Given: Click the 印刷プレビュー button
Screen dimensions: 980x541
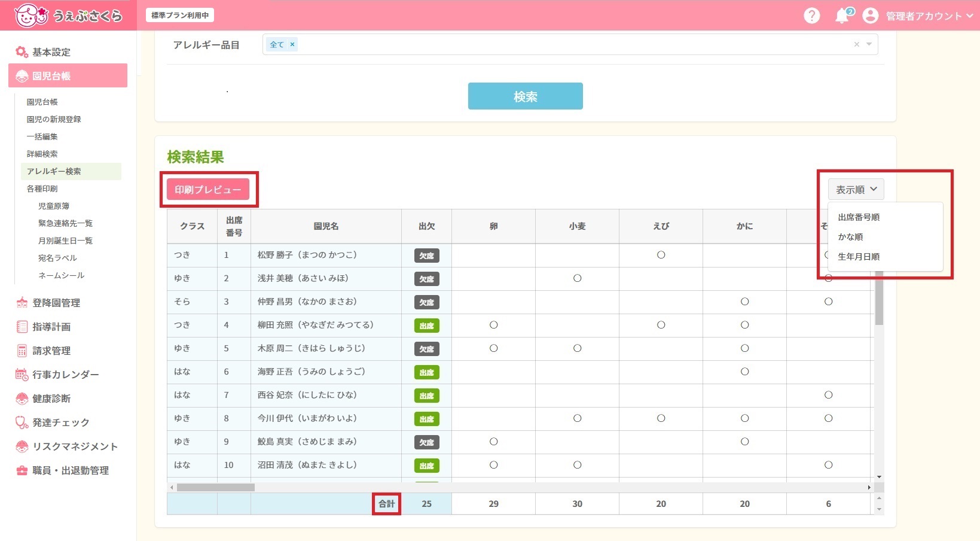Looking at the screenshot, I should (208, 190).
